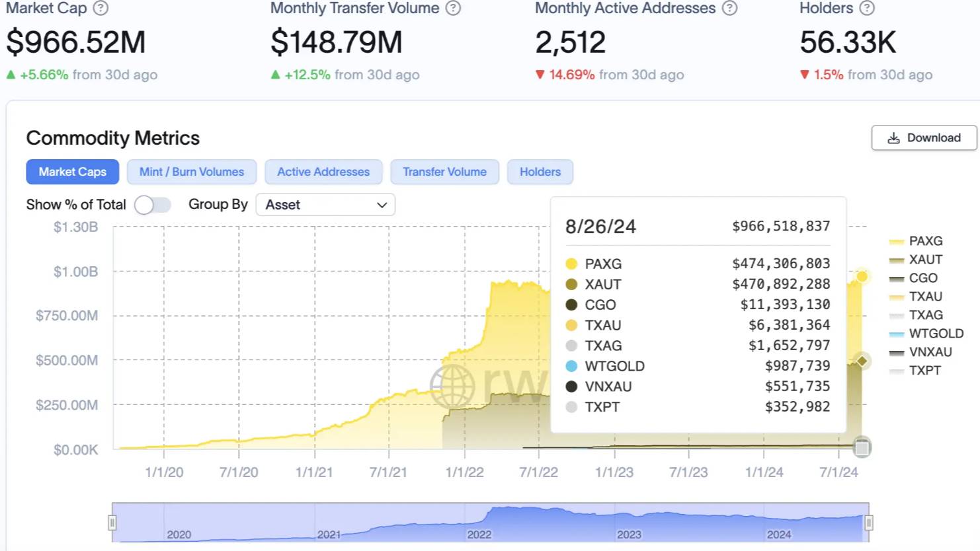Select the Market Caps tab button
Viewport: 980px width, 551px height.
coord(73,172)
